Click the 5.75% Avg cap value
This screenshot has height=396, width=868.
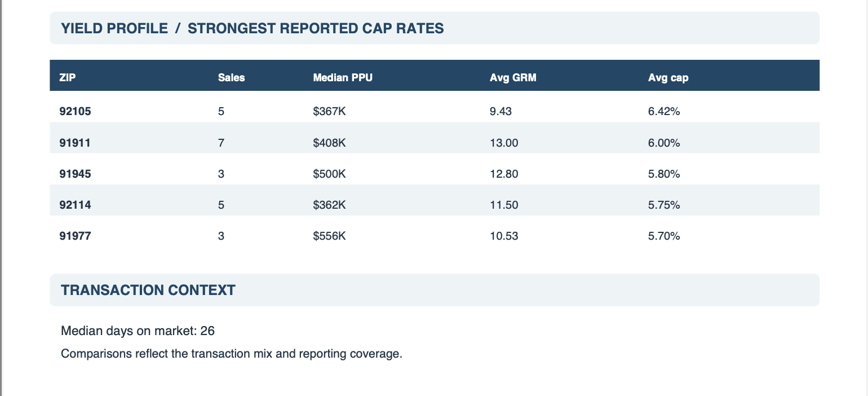664,205
